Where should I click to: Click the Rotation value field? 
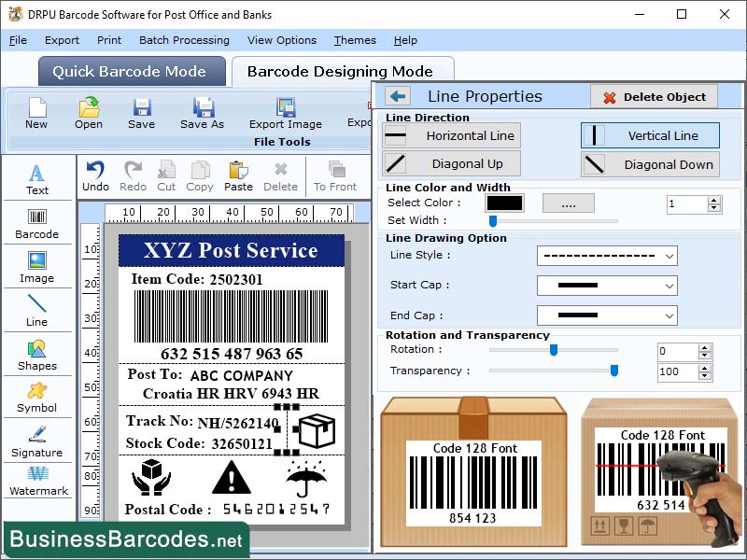tap(678, 352)
